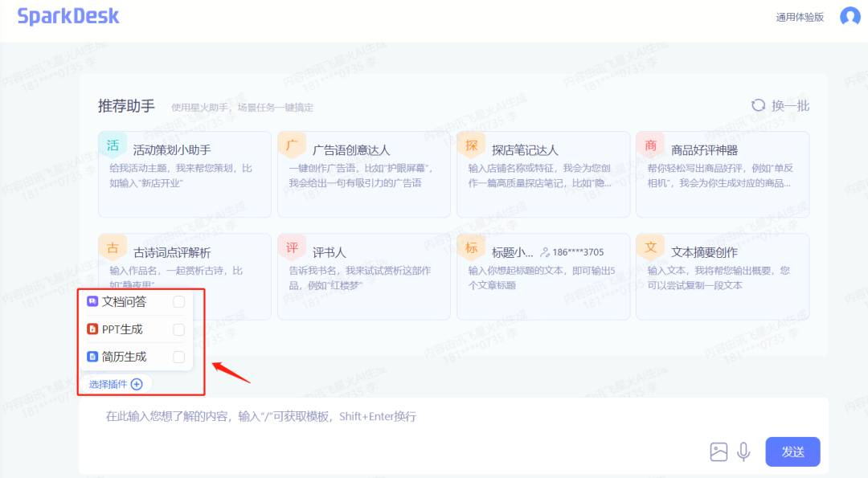This screenshot has width=868, height=478.
Task: Click the 探 badge of 探店笔记达人
Action: click(471, 145)
